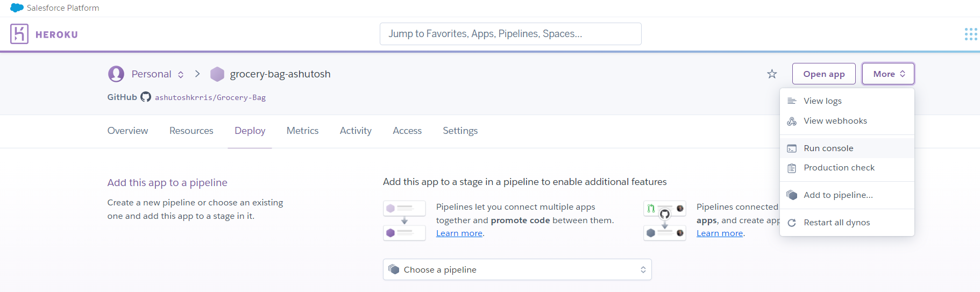
Task: Click the Personal account avatar icon
Action: [116, 74]
